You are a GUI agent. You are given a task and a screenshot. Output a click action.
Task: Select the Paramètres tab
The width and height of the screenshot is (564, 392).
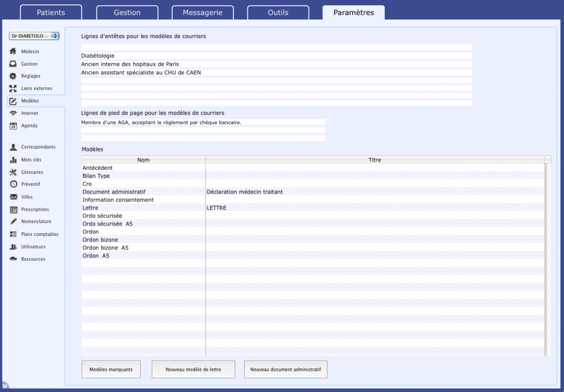point(354,13)
